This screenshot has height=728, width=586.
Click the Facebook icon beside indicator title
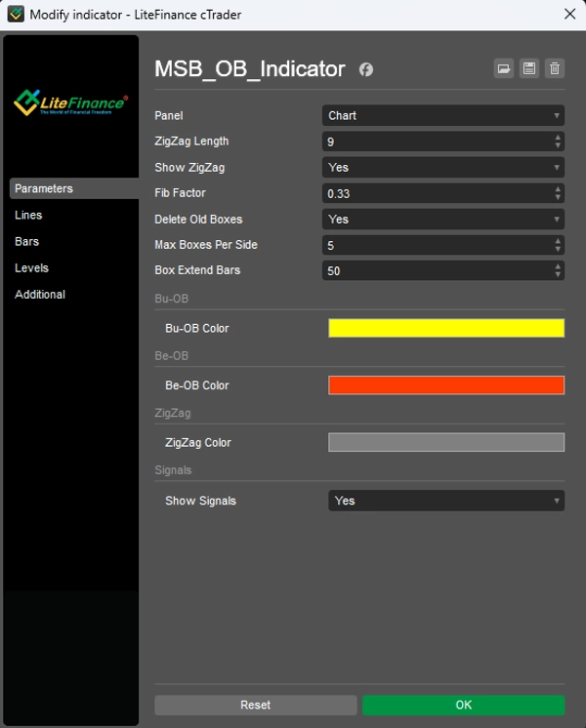365,69
